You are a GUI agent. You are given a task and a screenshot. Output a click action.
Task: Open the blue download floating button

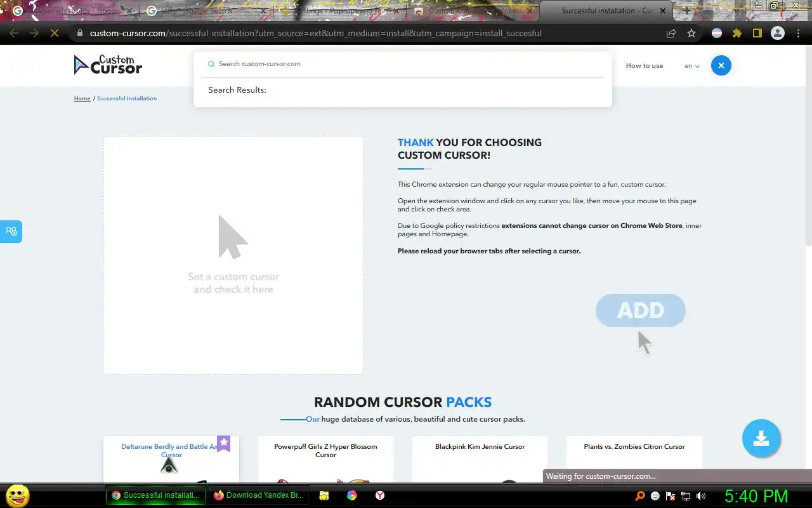pos(761,438)
